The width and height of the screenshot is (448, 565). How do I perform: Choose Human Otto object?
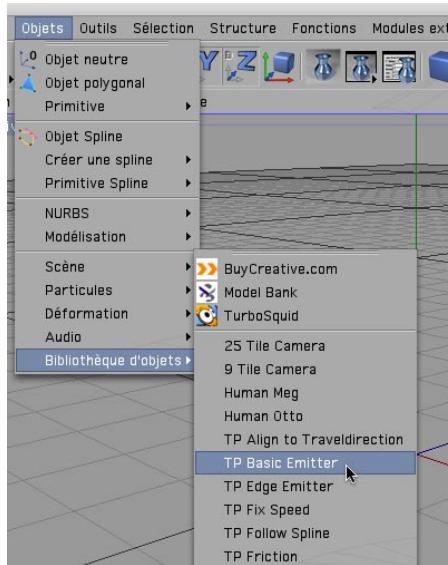[306, 416]
